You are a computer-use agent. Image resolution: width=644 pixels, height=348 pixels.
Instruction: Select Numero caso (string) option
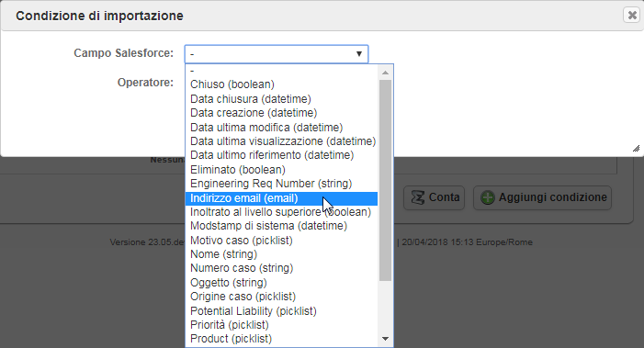click(x=281, y=268)
